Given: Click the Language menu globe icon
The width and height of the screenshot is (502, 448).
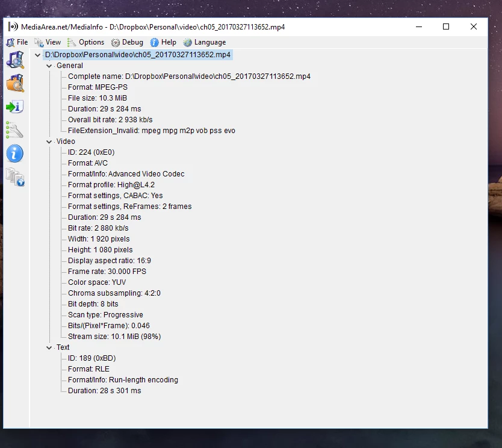Looking at the screenshot, I should (x=187, y=43).
